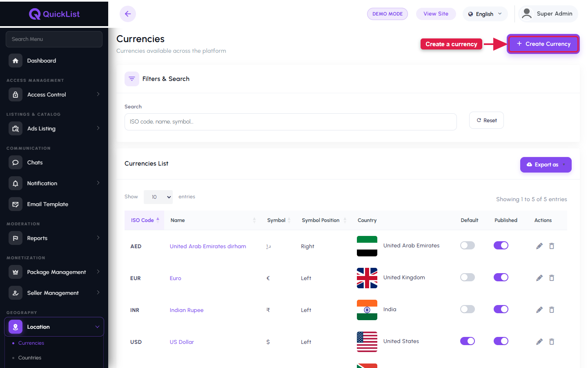The height and width of the screenshot is (368, 588).
Task: Toggle Published switch for INR
Action: 501,309
